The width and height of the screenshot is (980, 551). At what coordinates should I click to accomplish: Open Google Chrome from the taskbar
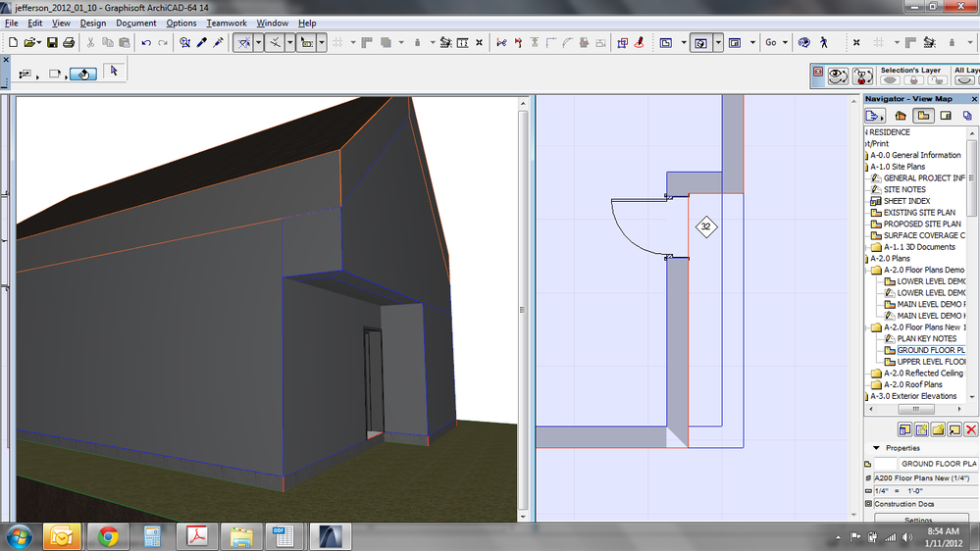[x=108, y=536]
